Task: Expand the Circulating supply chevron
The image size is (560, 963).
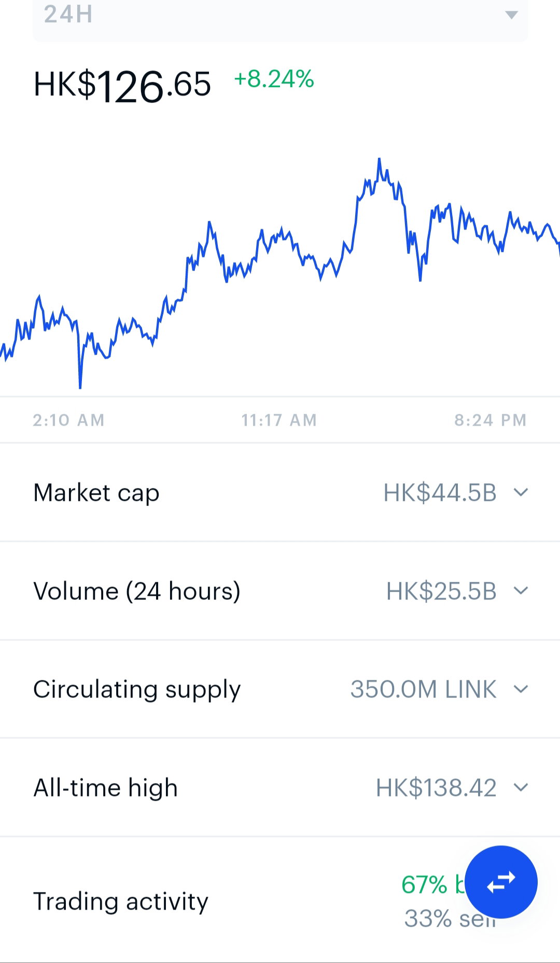Action: coord(521,689)
